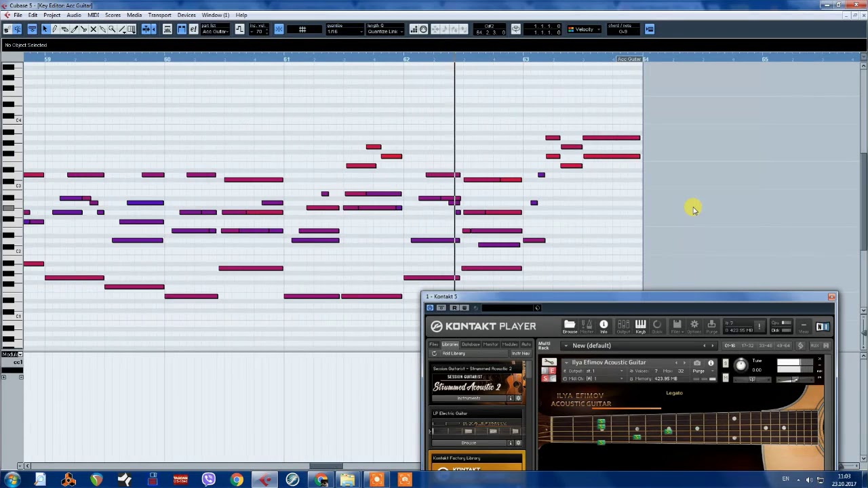The width and height of the screenshot is (868, 488).
Task: Adjust the instrument Tune knob
Action: click(741, 365)
